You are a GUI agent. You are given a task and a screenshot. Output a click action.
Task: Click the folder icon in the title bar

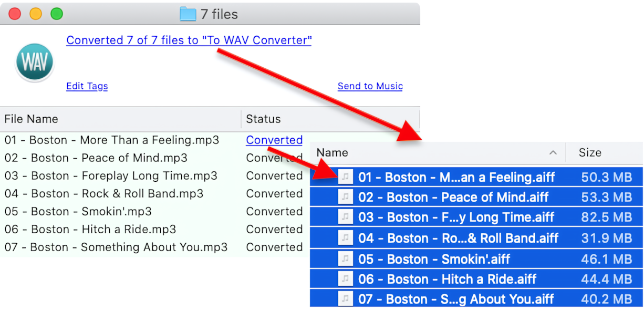[x=188, y=14]
